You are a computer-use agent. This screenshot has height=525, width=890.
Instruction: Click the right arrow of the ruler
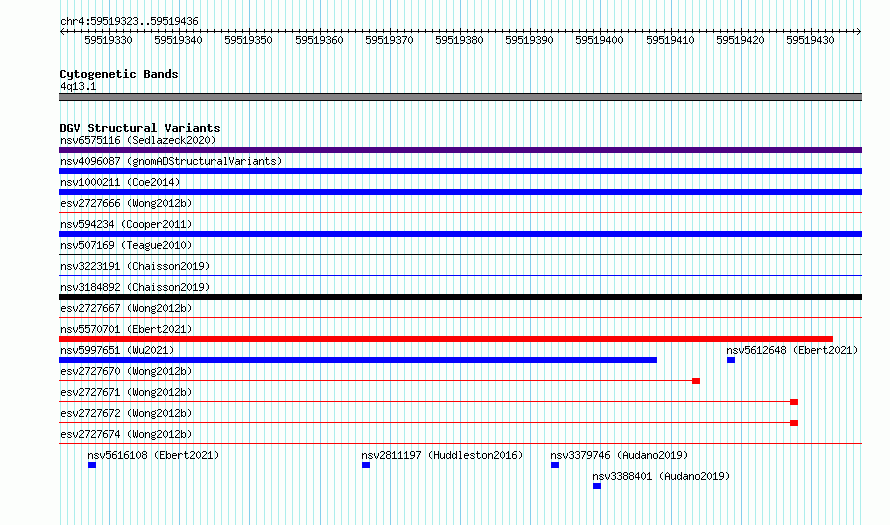click(859, 32)
